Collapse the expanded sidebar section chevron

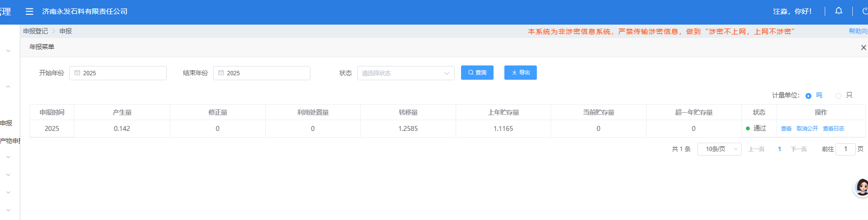tap(8, 87)
